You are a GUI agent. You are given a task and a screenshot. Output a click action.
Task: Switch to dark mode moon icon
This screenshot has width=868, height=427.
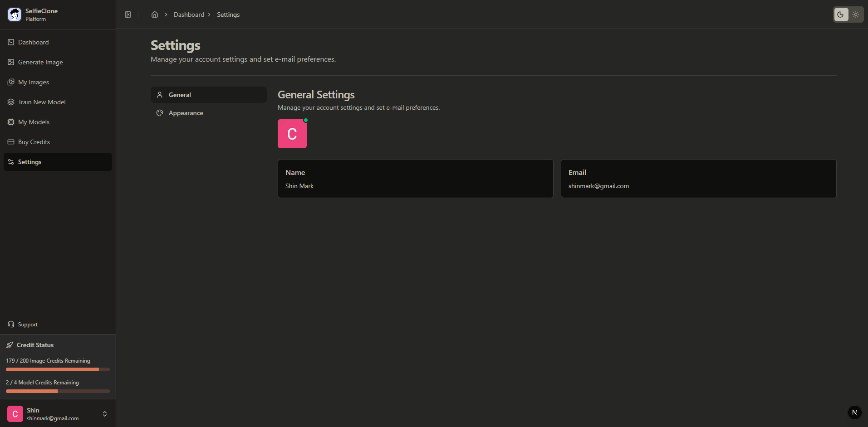(x=841, y=15)
